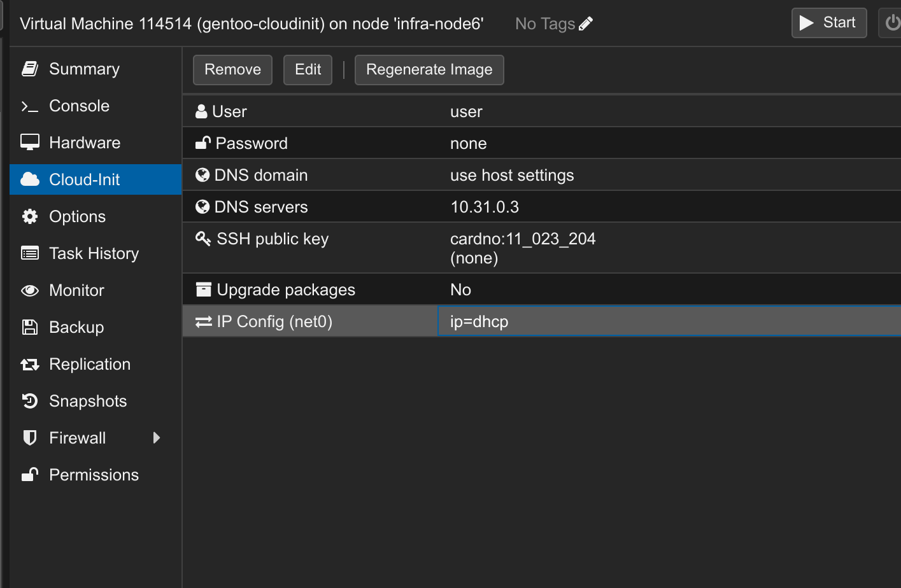Screen dimensions: 901x588
Task: Click the Snapshots history icon
Action: click(x=30, y=401)
